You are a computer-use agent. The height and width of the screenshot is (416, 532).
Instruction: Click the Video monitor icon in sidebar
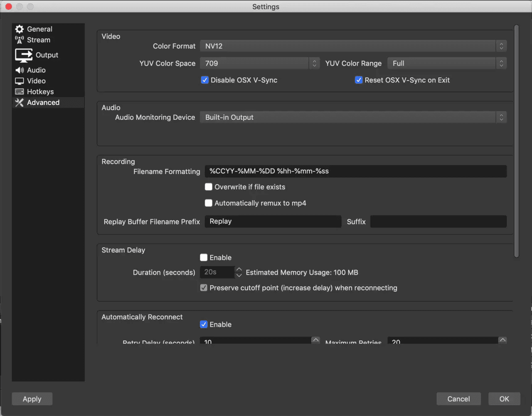point(19,81)
